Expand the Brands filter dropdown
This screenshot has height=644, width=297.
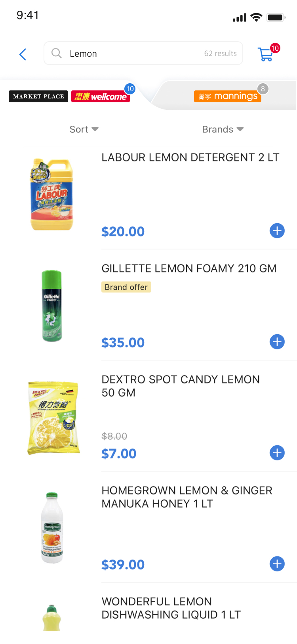point(223,129)
